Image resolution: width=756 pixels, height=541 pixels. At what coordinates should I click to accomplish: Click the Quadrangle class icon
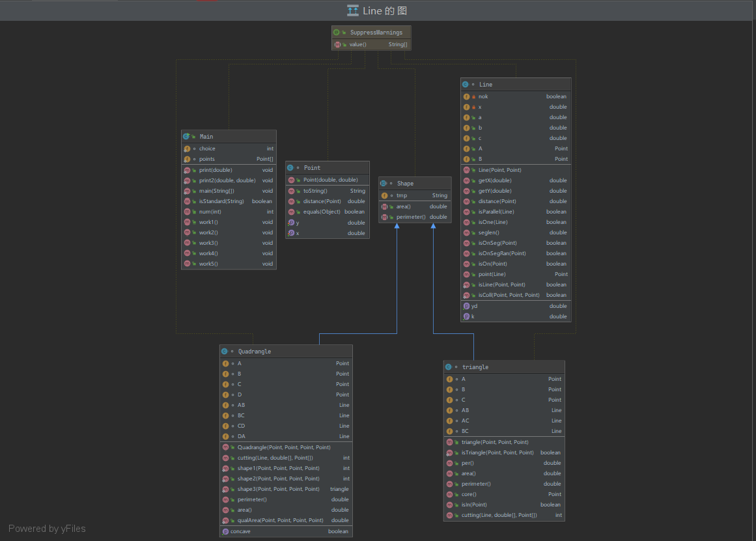[224, 352]
